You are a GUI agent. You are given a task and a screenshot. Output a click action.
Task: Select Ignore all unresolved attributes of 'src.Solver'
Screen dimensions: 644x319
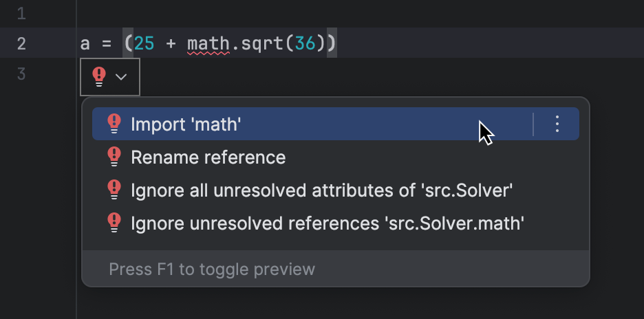click(x=322, y=190)
